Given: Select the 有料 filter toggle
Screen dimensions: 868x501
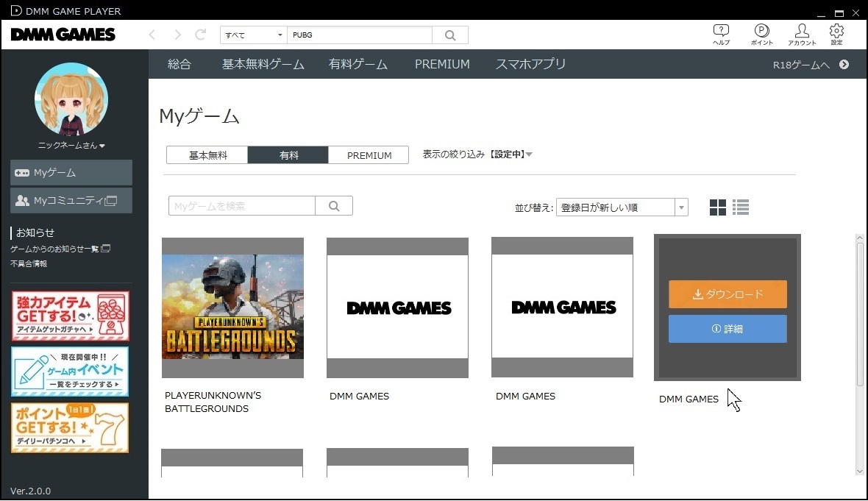Looking at the screenshot, I should [x=288, y=155].
